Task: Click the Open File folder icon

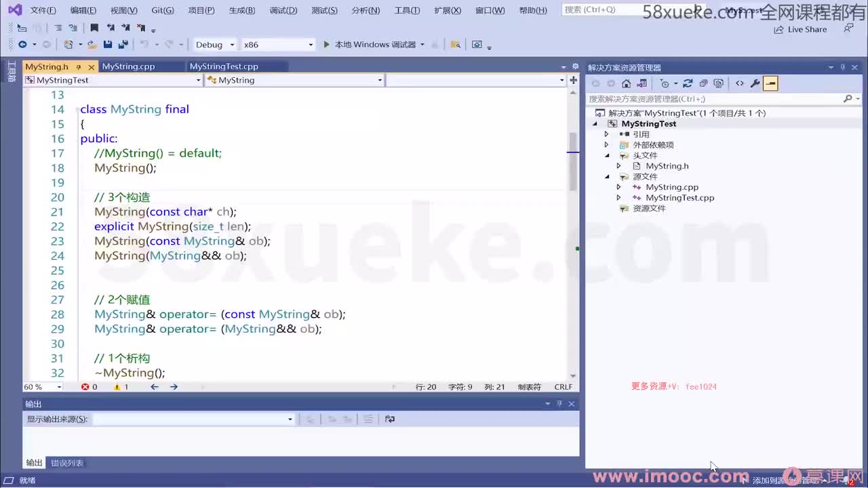Action: click(x=92, y=44)
